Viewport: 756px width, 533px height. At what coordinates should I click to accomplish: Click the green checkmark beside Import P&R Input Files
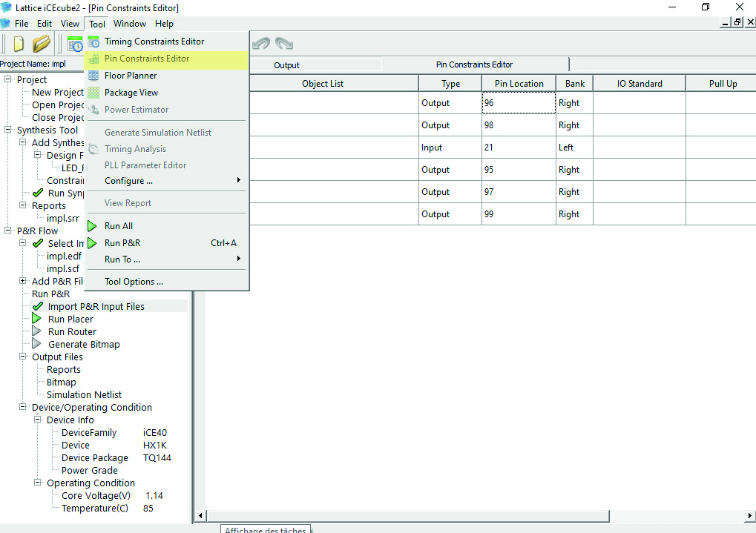coord(38,306)
